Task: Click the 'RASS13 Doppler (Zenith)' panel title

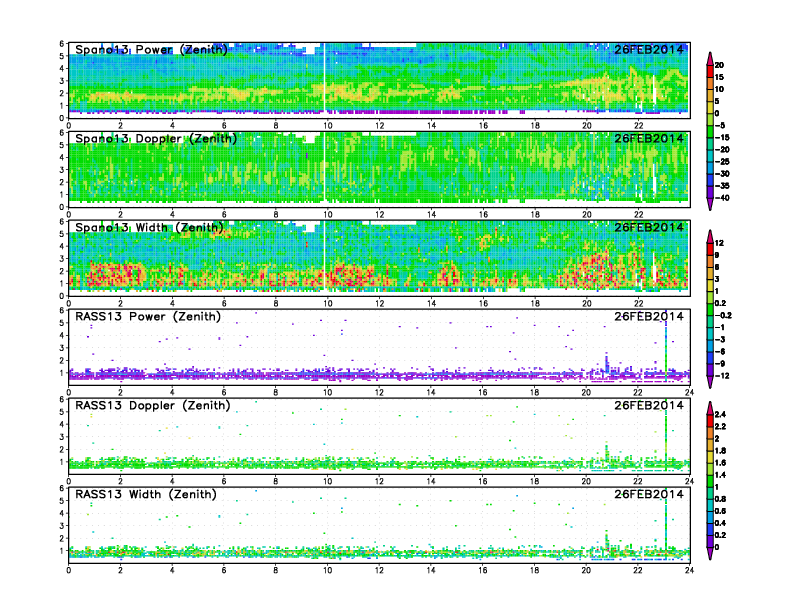Action: pyautogui.click(x=153, y=405)
